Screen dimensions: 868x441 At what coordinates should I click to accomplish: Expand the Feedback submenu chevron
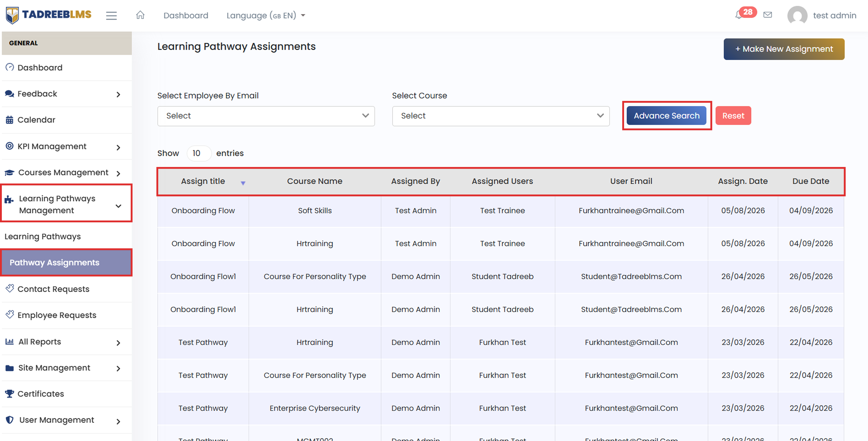(x=118, y=95)
